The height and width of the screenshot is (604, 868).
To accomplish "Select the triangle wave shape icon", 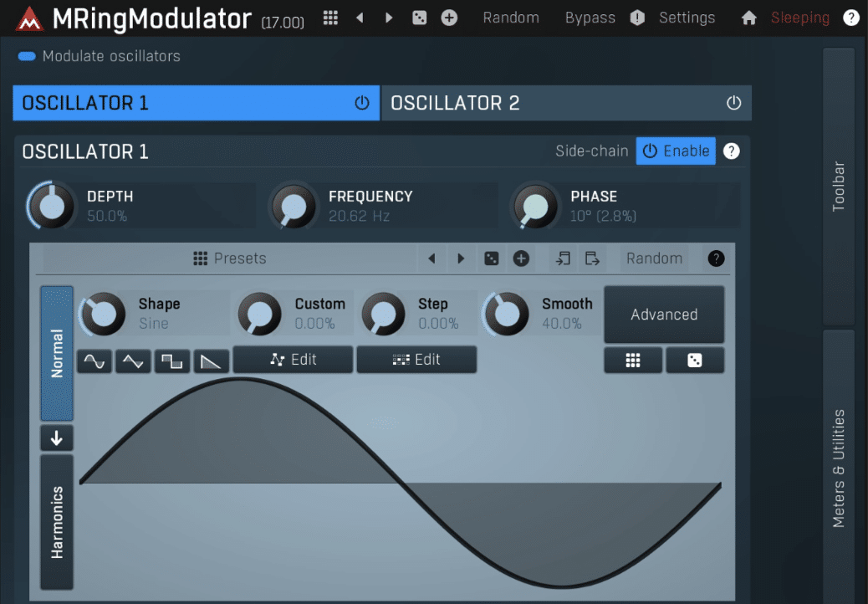I will tap(133, 361).
